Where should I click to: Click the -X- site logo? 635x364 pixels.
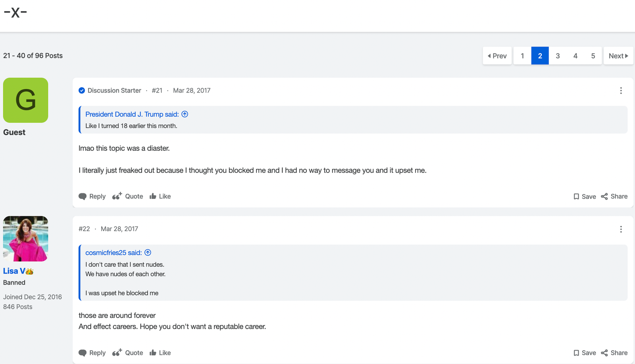pos(15,12)
